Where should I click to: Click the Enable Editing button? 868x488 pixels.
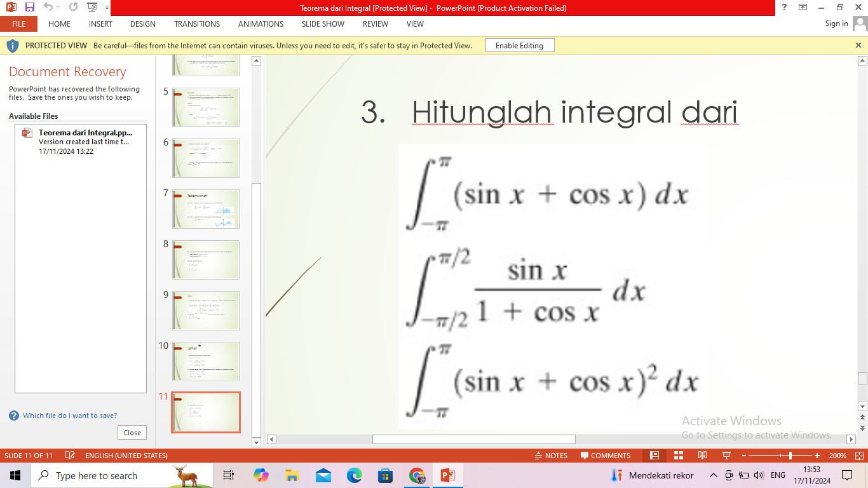click(519, 45)
